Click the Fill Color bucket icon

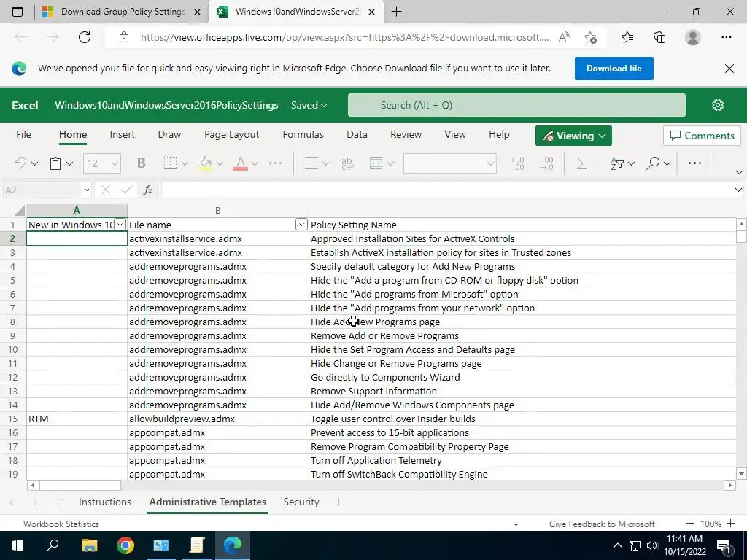205,163
